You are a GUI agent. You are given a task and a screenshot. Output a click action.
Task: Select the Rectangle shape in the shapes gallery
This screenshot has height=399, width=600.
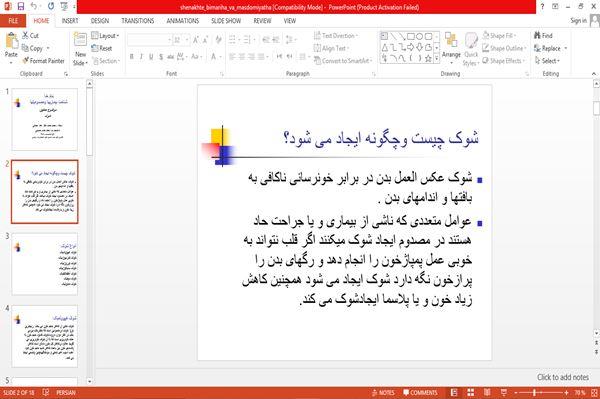coord(411,36)
